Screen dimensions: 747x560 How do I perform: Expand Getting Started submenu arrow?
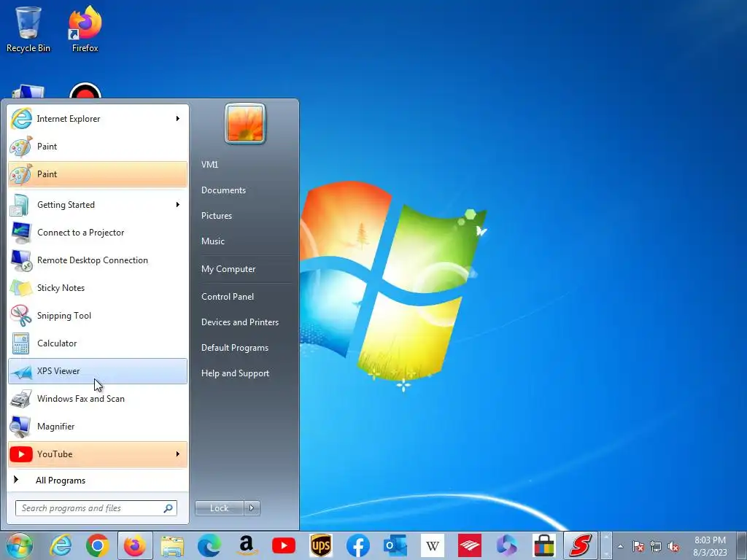coord(178,205)
